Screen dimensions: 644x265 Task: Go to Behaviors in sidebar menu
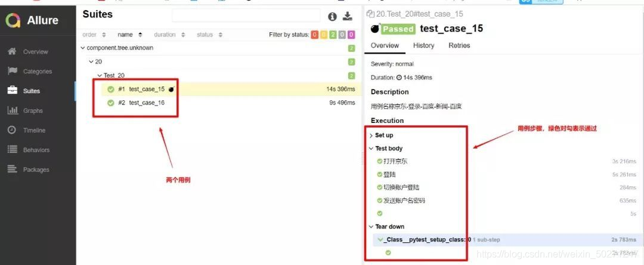pos(36,150)
